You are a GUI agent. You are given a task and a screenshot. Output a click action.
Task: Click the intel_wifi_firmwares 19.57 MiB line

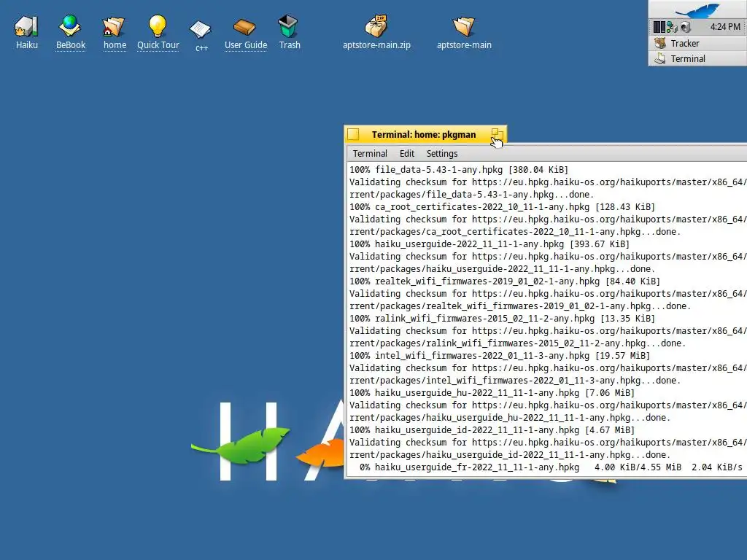tap(500, 355)
